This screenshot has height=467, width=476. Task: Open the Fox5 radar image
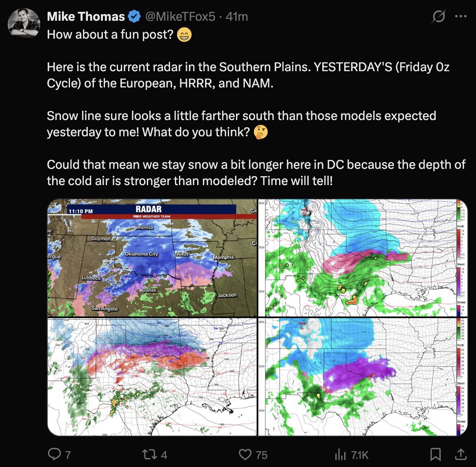point(152,258)
